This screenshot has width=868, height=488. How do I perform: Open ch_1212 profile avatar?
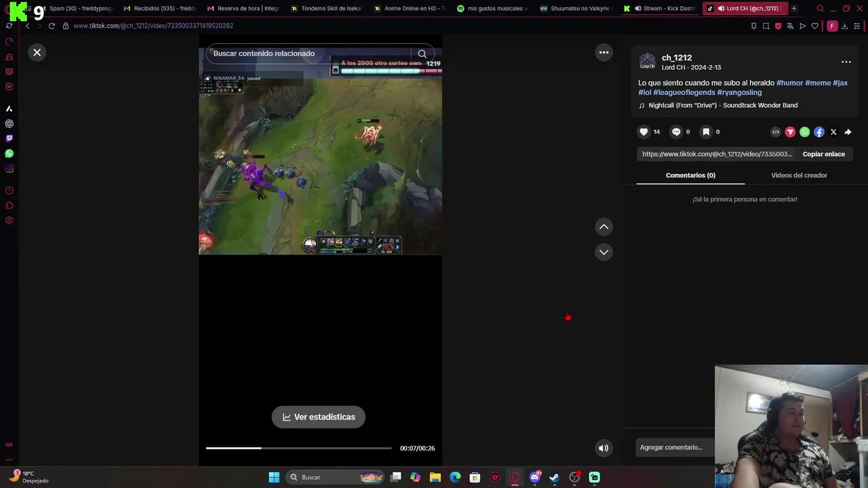[648, 62]
